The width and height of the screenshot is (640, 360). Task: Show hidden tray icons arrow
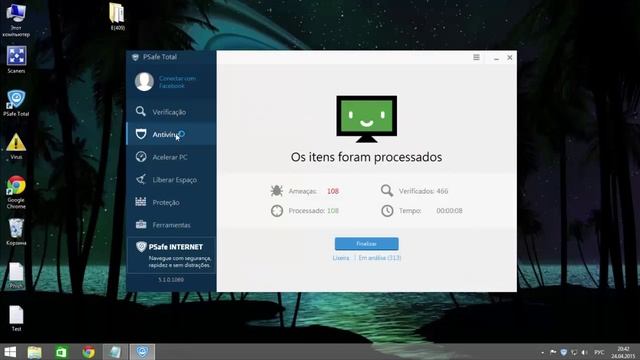tap(542, 352)
